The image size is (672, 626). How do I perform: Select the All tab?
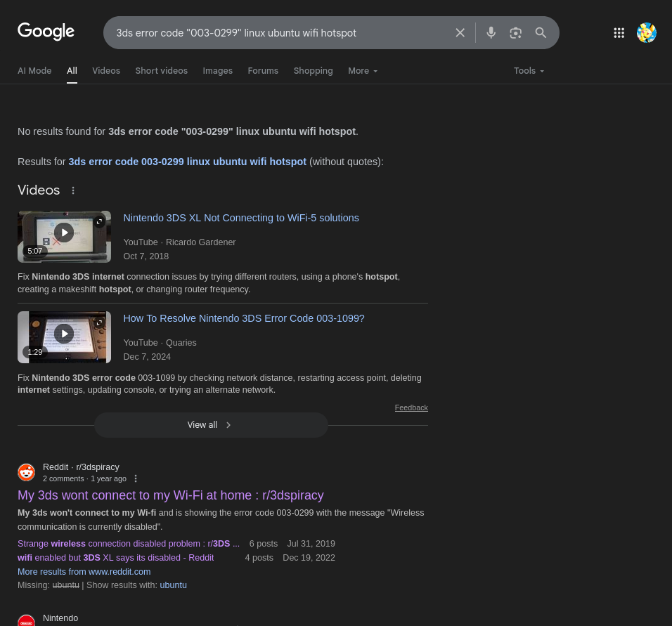[x=72, y=71]
